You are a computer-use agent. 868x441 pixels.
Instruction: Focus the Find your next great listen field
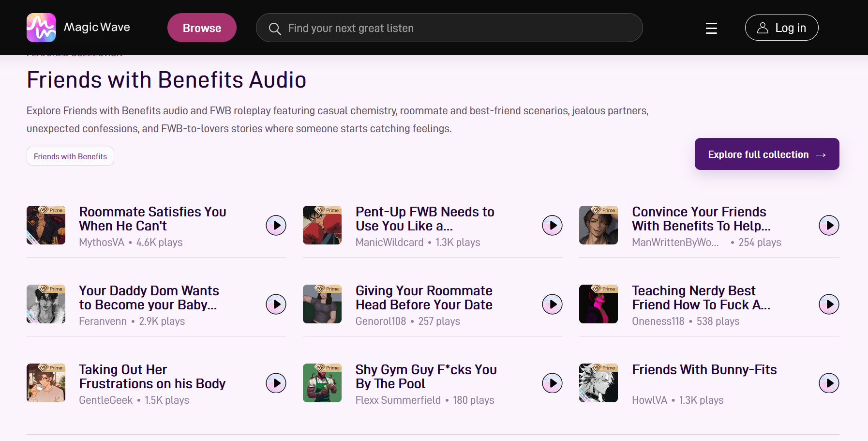coord(449,28)
